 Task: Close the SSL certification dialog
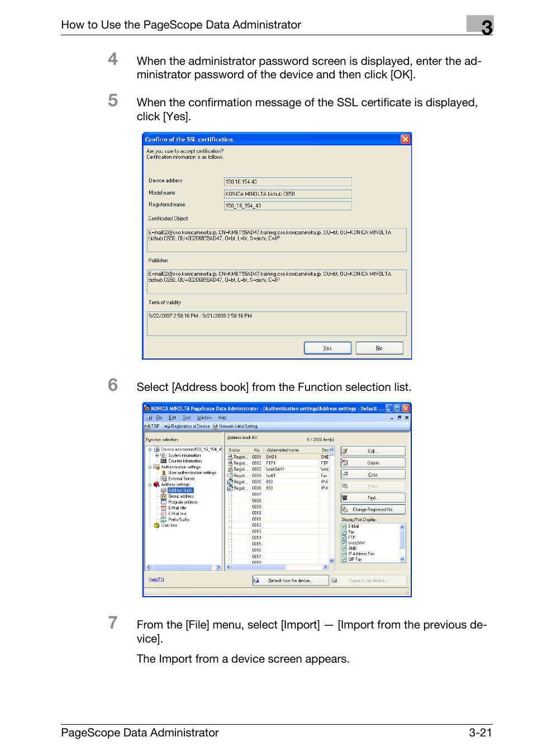click(x=406, y=139)
